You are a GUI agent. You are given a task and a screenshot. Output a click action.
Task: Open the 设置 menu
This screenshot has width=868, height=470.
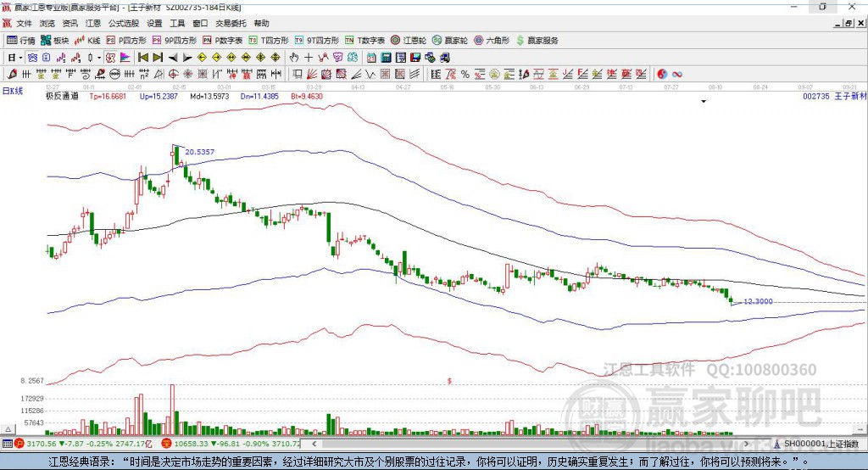[154, 23]
